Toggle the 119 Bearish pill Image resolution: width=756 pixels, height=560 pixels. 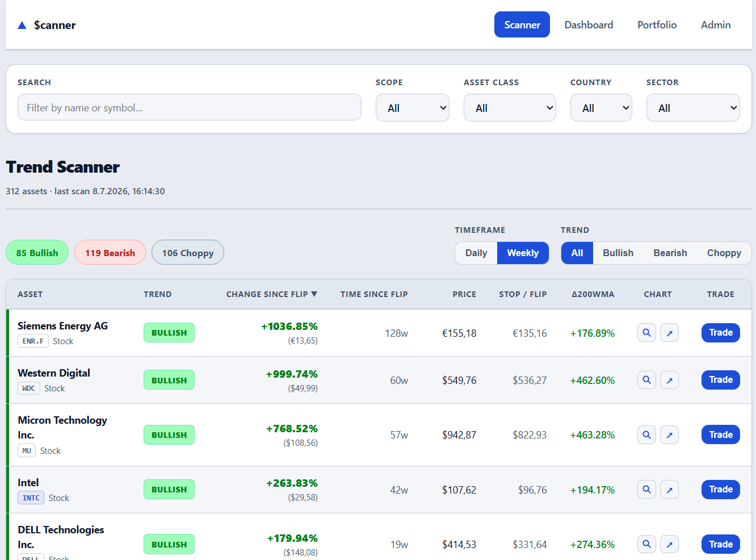[x=110, y=253]
